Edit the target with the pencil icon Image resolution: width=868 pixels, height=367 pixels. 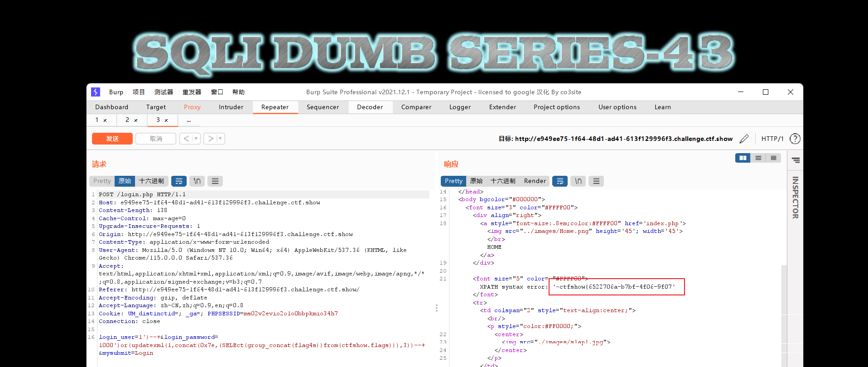744,139
